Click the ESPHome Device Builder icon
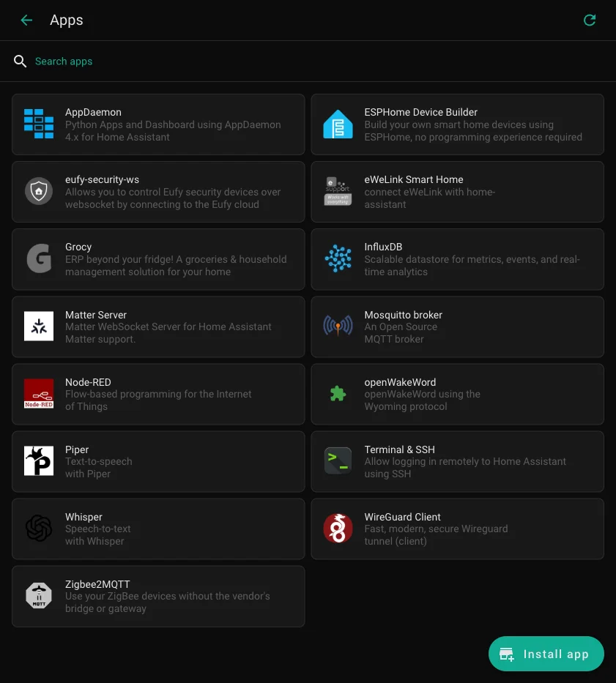This screenshot has height=683, width=616. pyautogui.click(x=338, y=124)
